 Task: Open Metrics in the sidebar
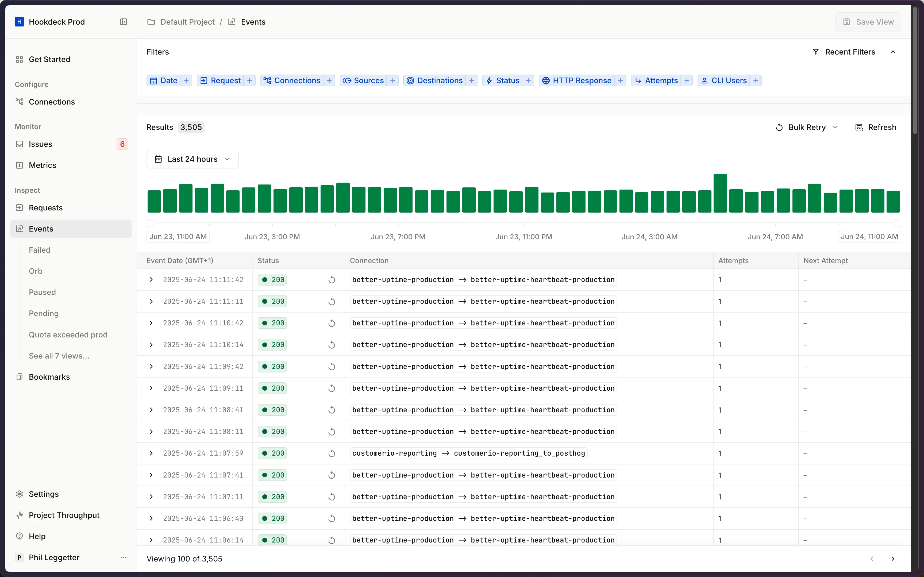[x=71, y=165]
